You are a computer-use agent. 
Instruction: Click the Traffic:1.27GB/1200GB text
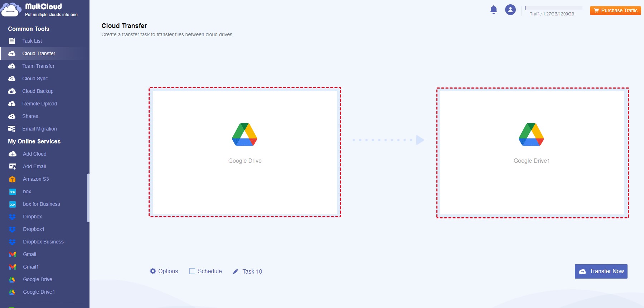(x=552, y=14)
